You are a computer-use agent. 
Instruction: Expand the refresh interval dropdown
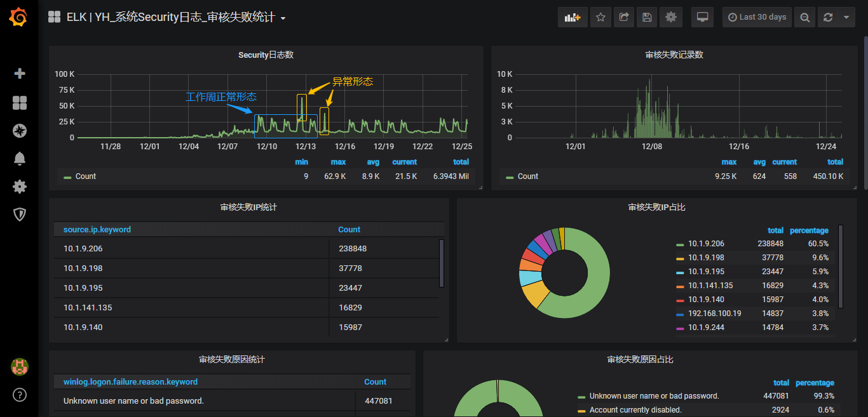pyautogui.click(x=848, y=17)
